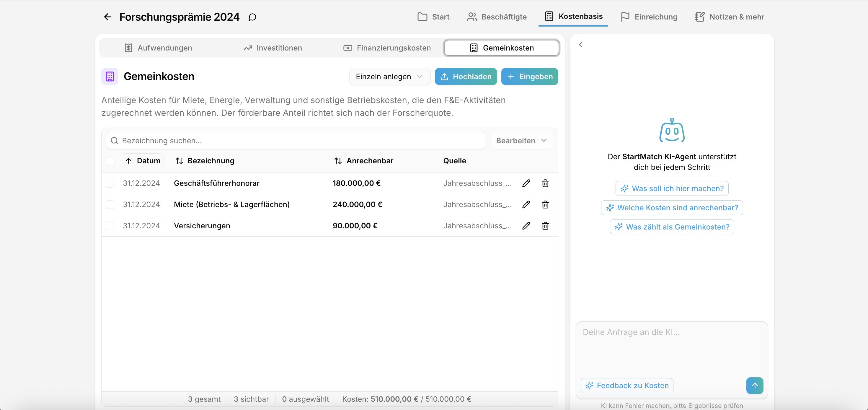Go to Notizen & mehr tab
Viewport: 868px width, 410px height.
coord(730,17)
